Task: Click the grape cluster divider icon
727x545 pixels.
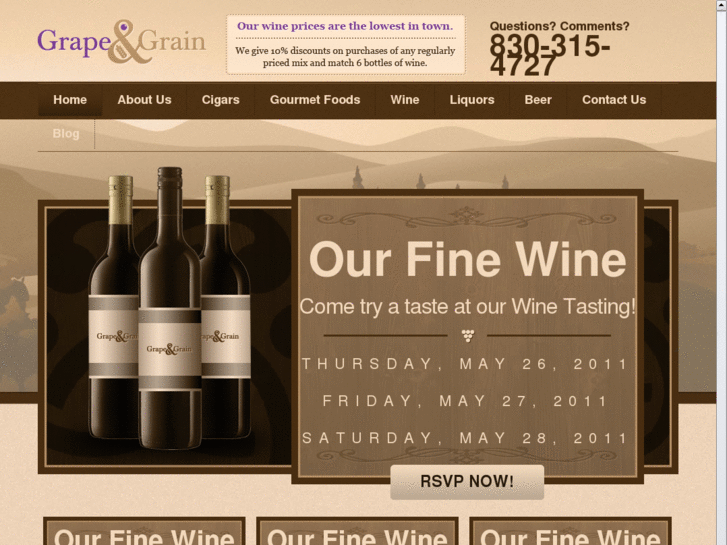Action: coord(468,335)
